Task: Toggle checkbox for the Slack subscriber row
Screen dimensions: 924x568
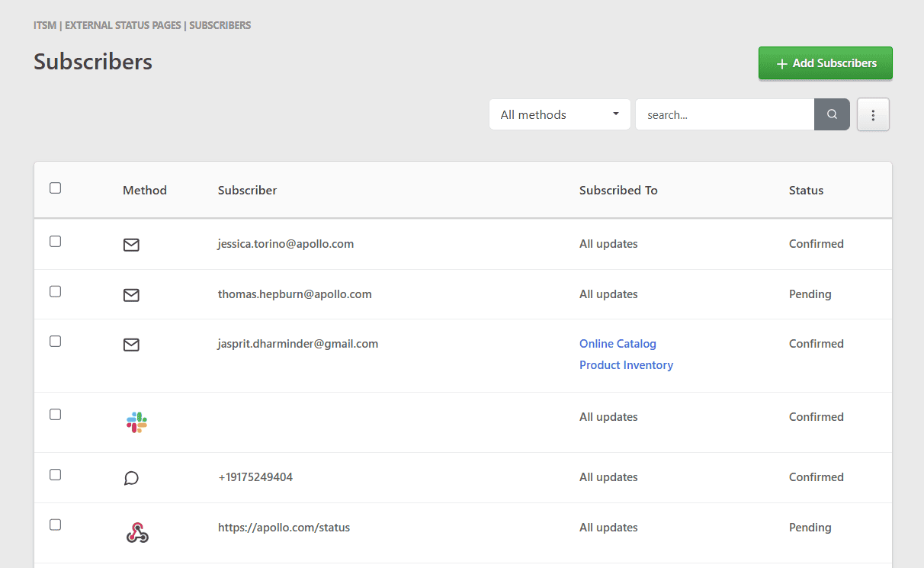Action: coord(55,415)
